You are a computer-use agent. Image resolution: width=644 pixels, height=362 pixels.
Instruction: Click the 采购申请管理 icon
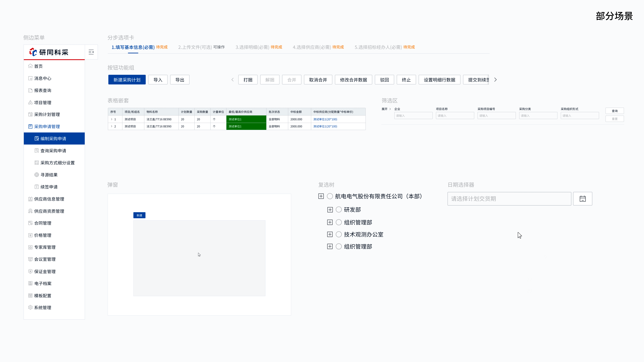pyautogui.click(x=30, y=126)
